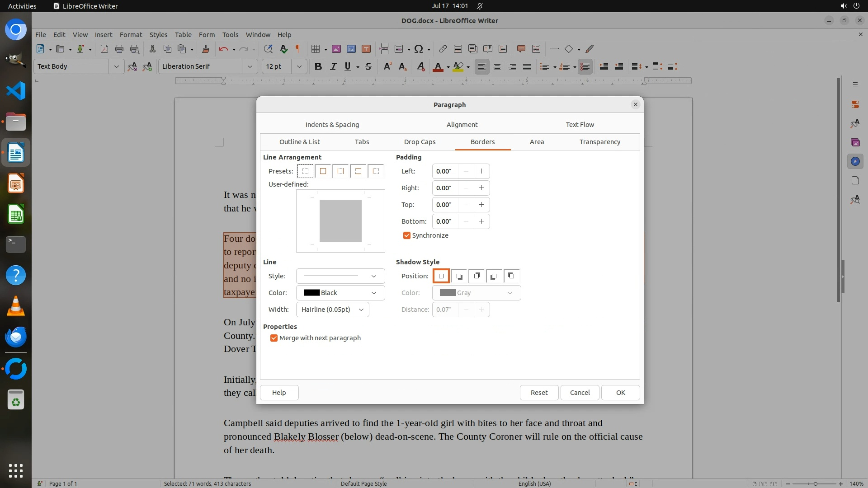
Task: Click the Italic toolbar icon
Action: point(333,66)
